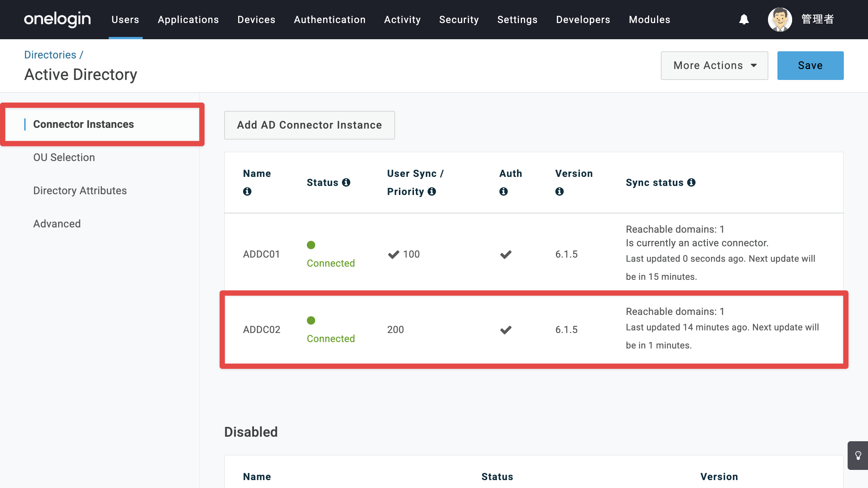Click ADDC02 version 6.1.5

coord(566,330)
